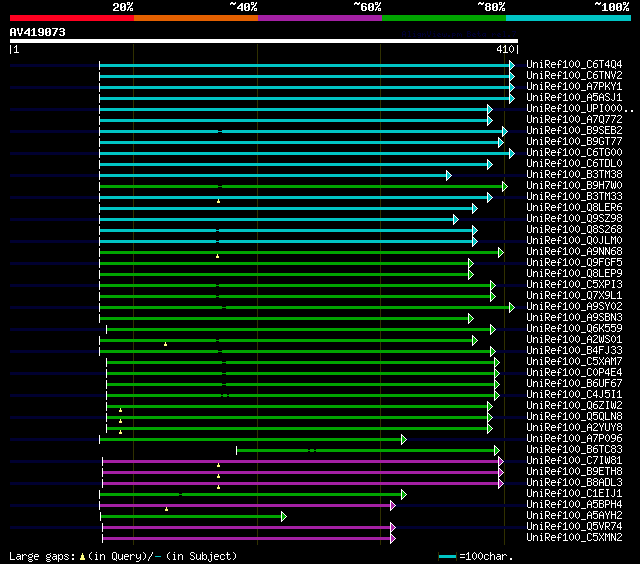Viewport: 640px width, 564px height.
Task: Click the green alignment bar for UniRef100_A5AYH2
Action: click(191, 517)
